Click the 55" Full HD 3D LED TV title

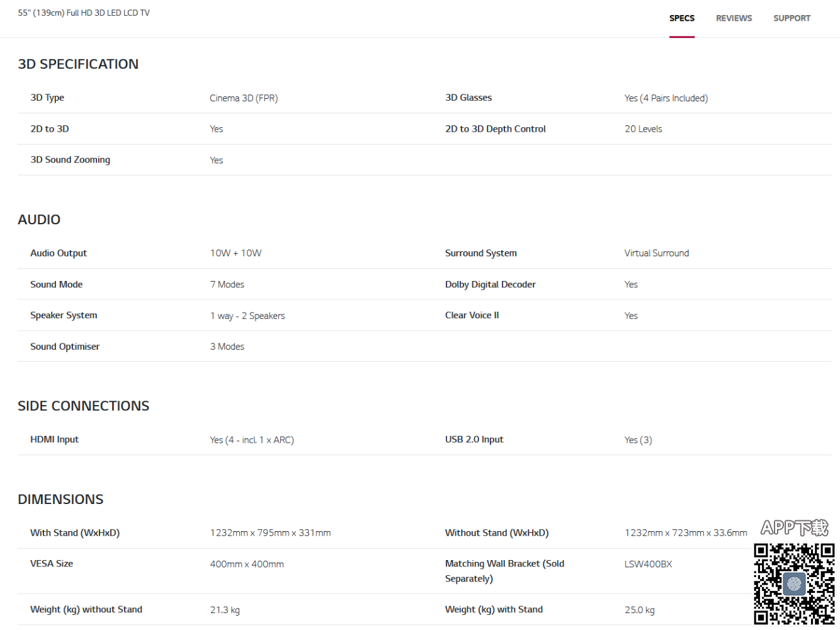(84, 13)
